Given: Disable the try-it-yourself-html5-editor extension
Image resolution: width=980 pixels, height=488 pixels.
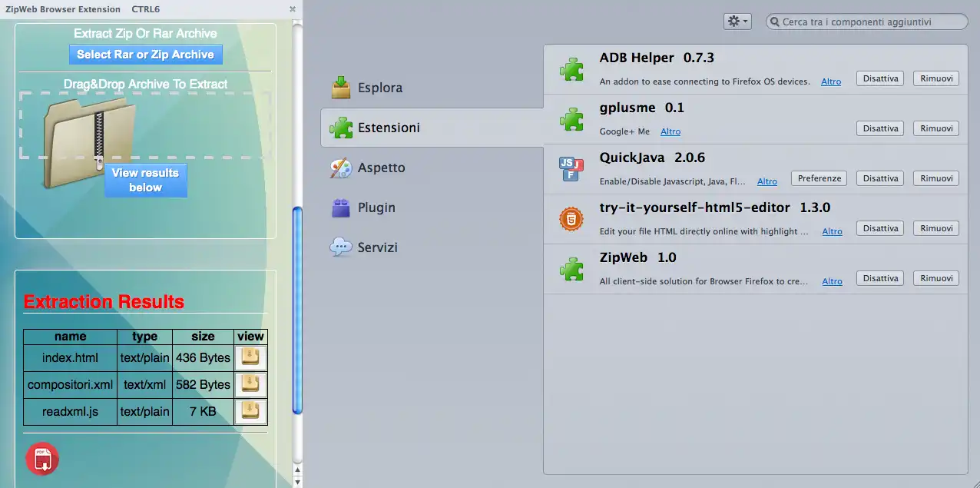Looking at the screenshot, I should point(880,228).
